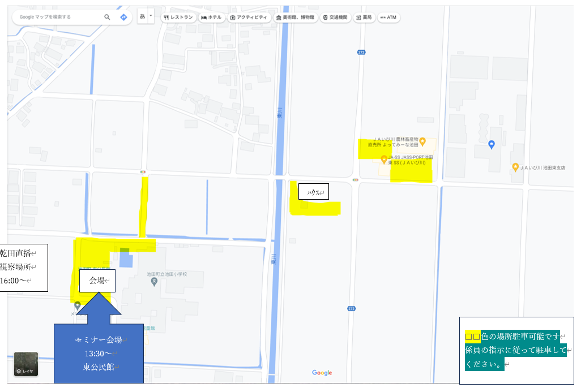
Task: Click the 池田町立池田小学校 label
Action: (166, 274)
